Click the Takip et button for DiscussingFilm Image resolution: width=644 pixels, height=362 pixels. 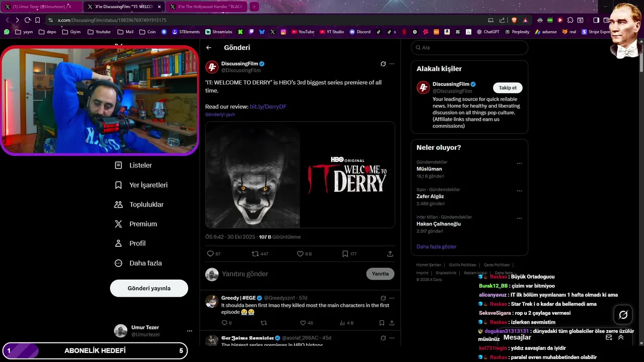pos(508,87)
